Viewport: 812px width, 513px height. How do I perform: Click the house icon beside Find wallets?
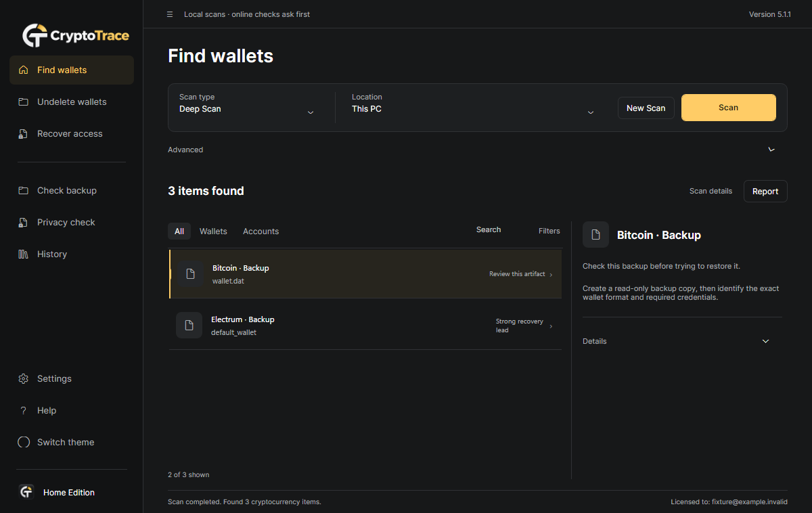(x=24, y=70)
